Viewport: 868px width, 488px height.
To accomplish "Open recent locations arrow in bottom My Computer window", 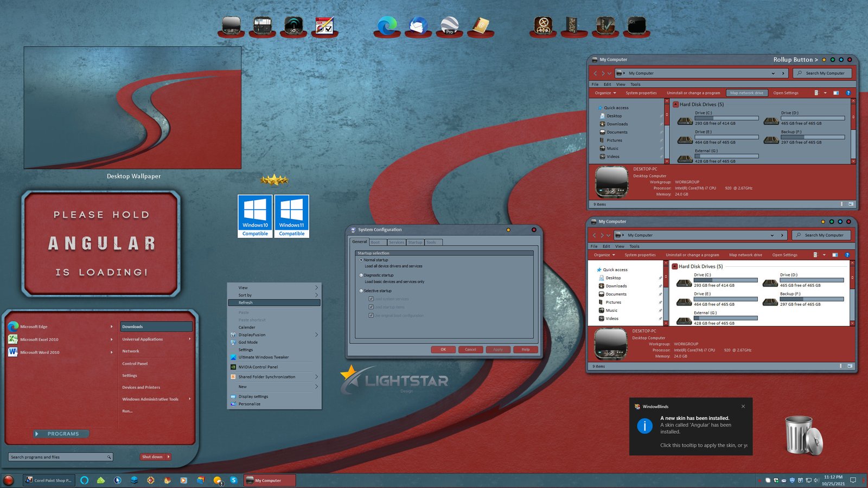I will (608, 235).
